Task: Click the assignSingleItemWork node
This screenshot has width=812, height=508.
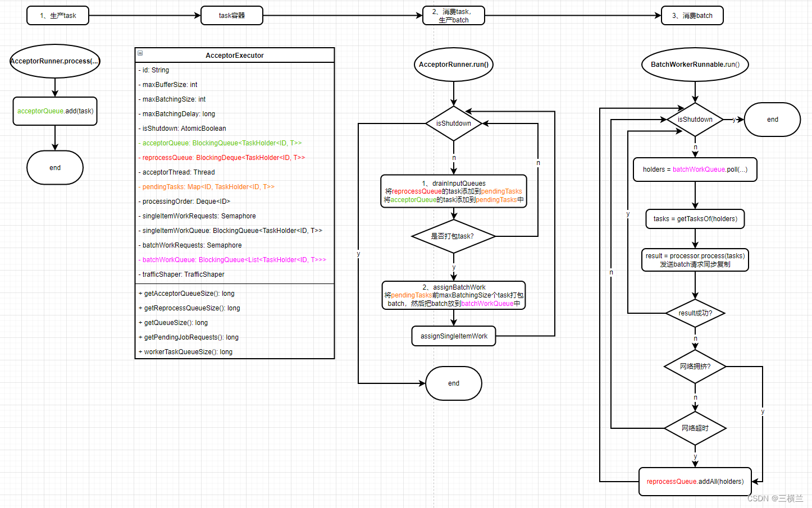Action: [x=454, y=336]
